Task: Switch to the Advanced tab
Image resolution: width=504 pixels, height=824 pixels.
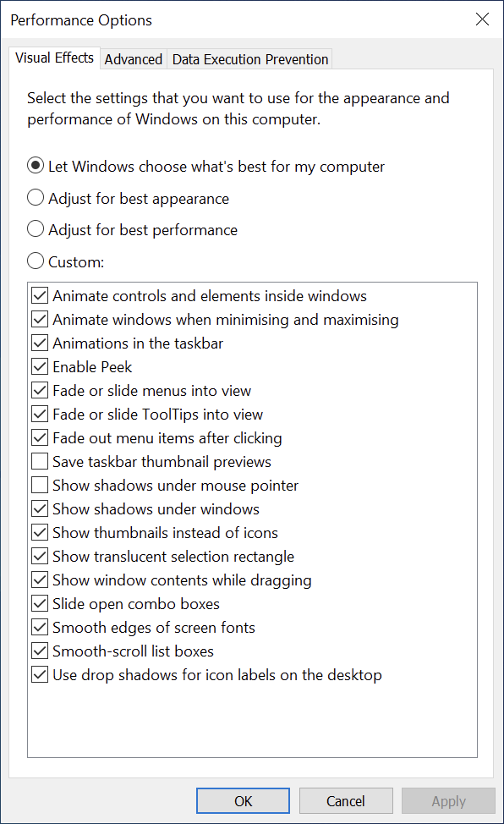Action: tap(133, 58)
